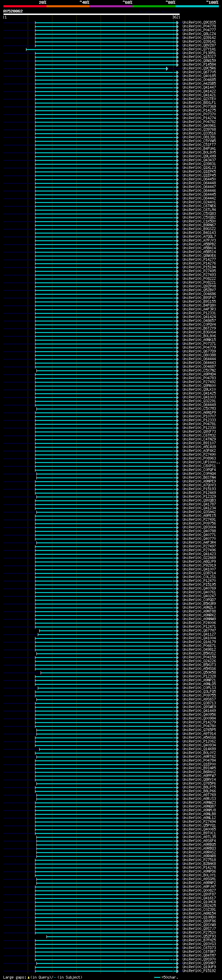222x980 pixels.
Task: Select the UniRef100_Q3SA42 label
Action: tap(199, 512)
